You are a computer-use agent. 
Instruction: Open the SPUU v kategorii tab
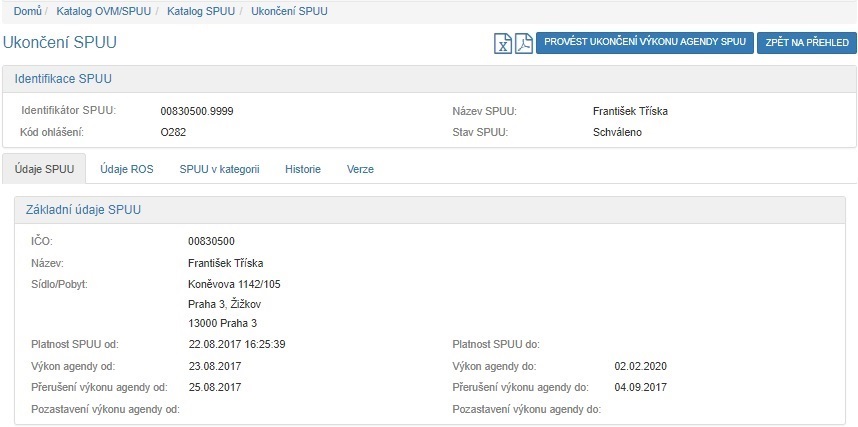point(219,169)
